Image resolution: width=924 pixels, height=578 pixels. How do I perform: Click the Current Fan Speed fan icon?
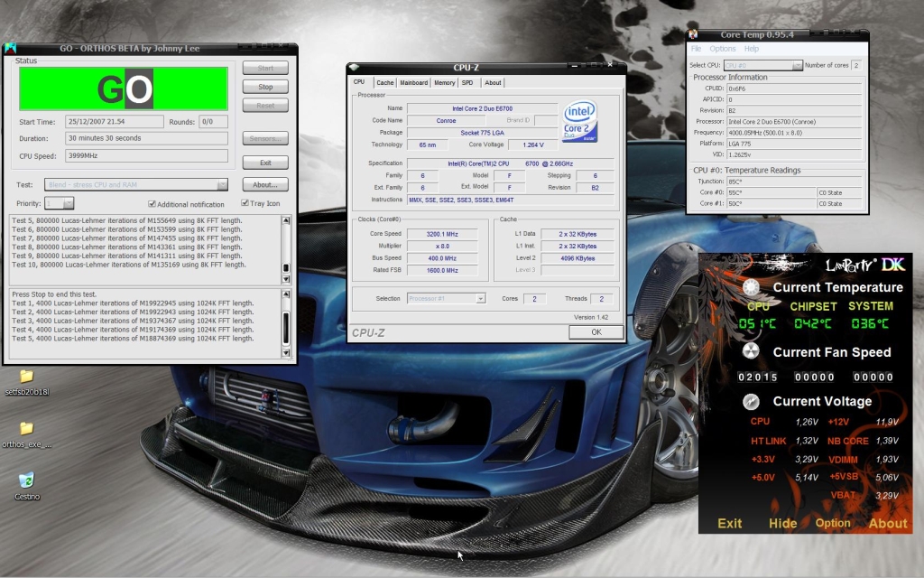tap(751, 351)
